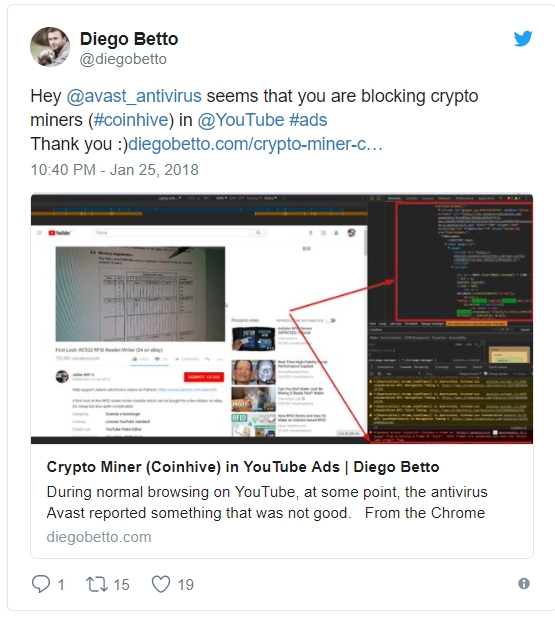Open the @diegobetto handle
555x617 pixels.
123,59
